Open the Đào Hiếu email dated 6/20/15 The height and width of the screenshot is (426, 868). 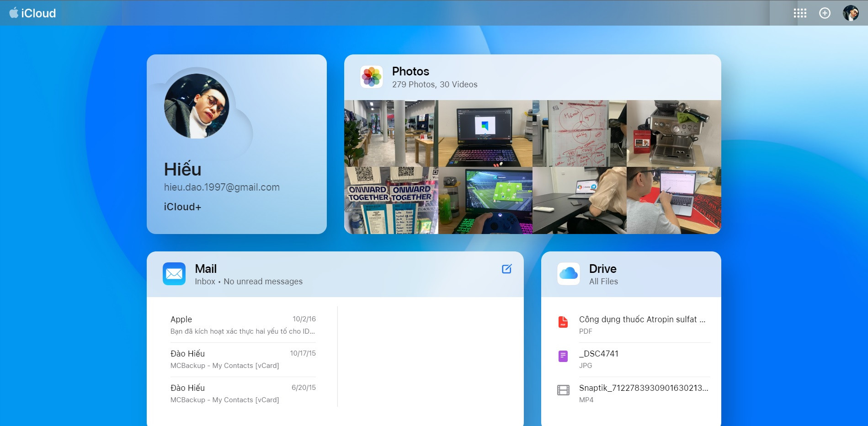pos(243,394)
